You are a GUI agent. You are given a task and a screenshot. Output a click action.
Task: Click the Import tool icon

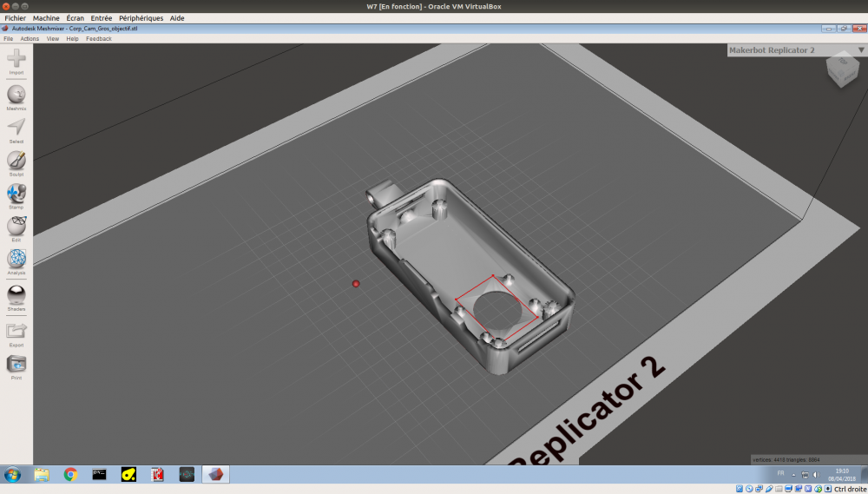pyautogui.click(x=16, y=59)
